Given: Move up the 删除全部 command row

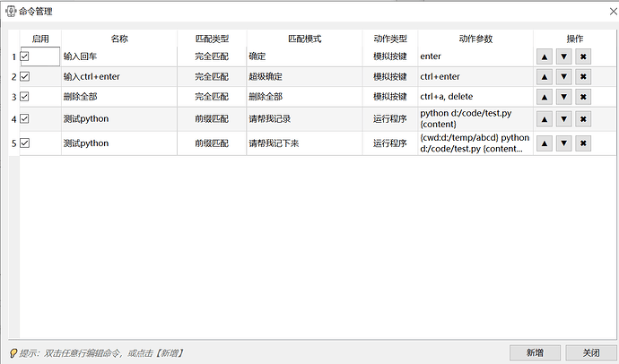Looking at the screenshot, I should pos(545,97).
